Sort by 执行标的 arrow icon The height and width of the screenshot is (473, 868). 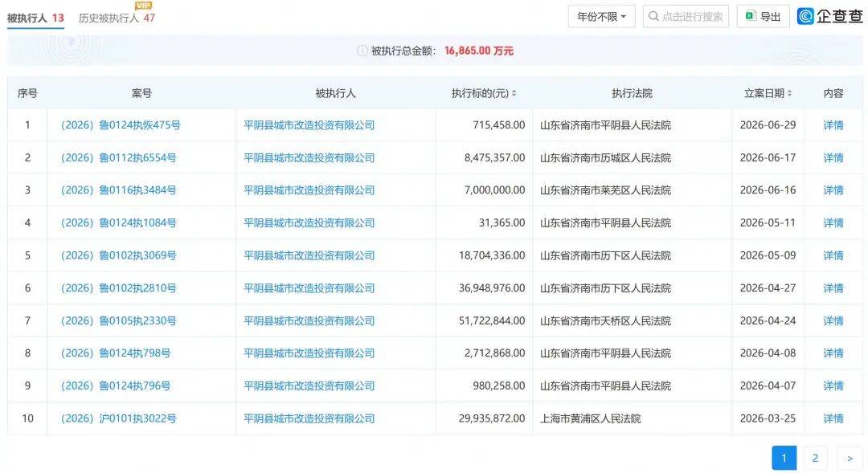point(514,93)
